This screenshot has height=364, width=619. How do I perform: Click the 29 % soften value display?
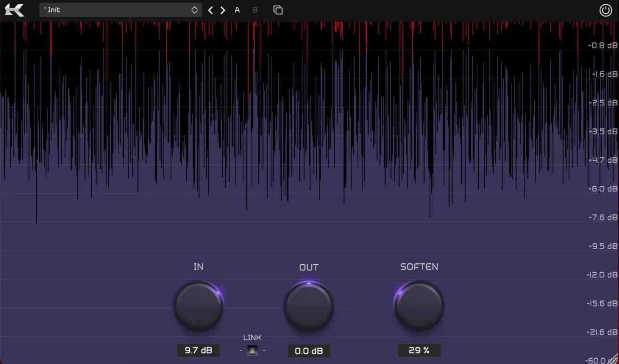coord(419,350)
